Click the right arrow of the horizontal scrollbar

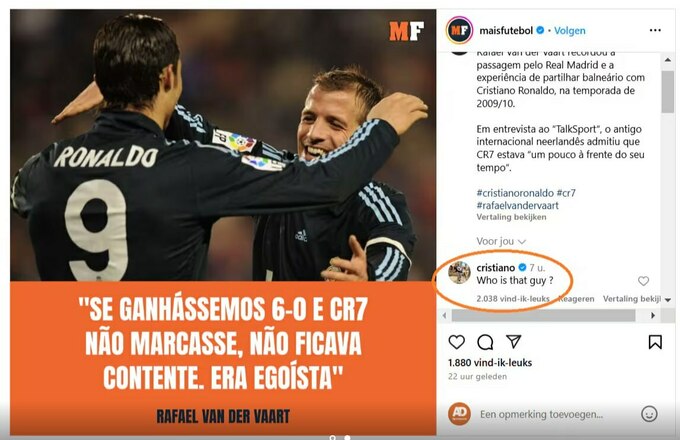point(653,316)
